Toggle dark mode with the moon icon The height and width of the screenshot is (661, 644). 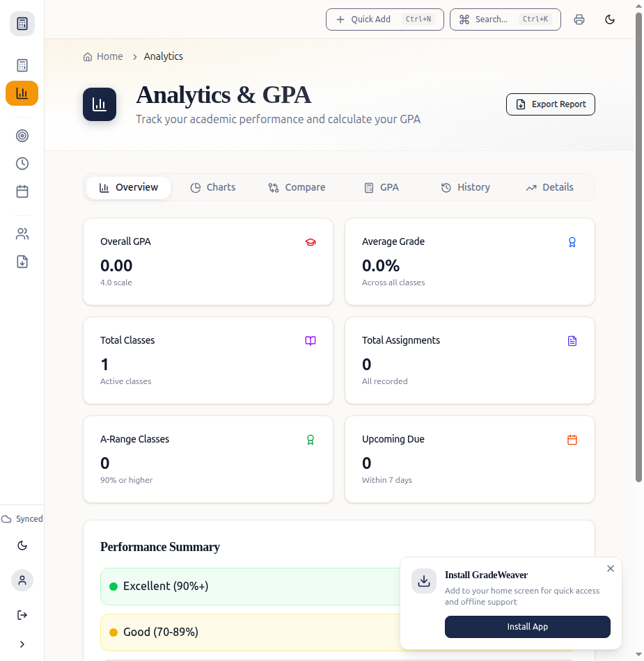pyautogui.click(x=610, y=19)
